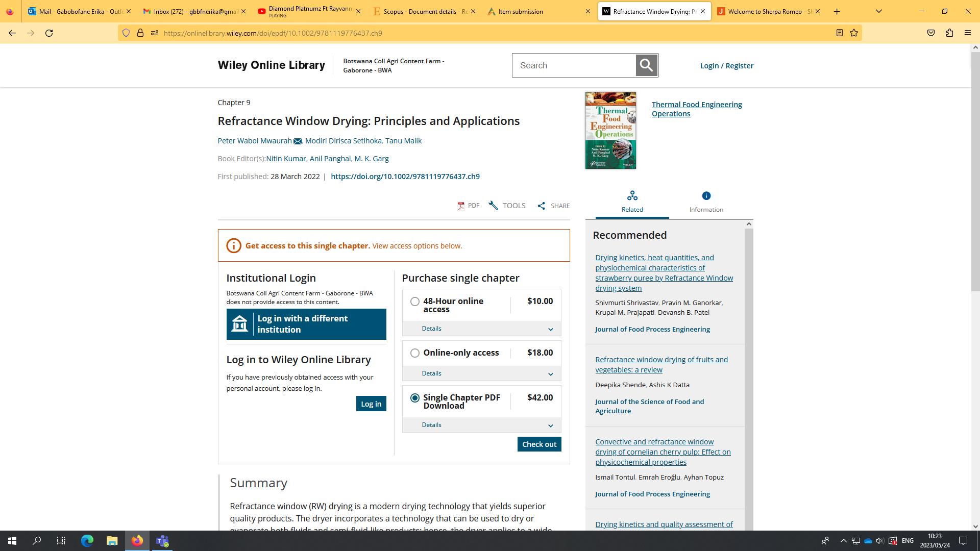Open the Pocket save icon

(931, 33)
